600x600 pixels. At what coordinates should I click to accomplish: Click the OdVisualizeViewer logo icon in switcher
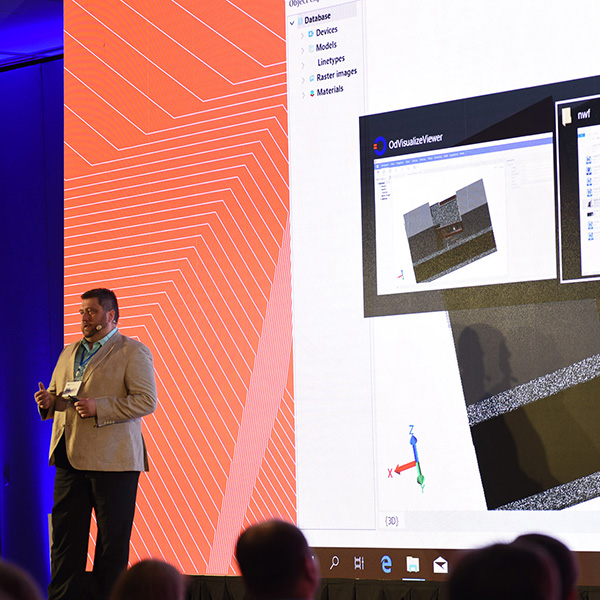(380, 146)
